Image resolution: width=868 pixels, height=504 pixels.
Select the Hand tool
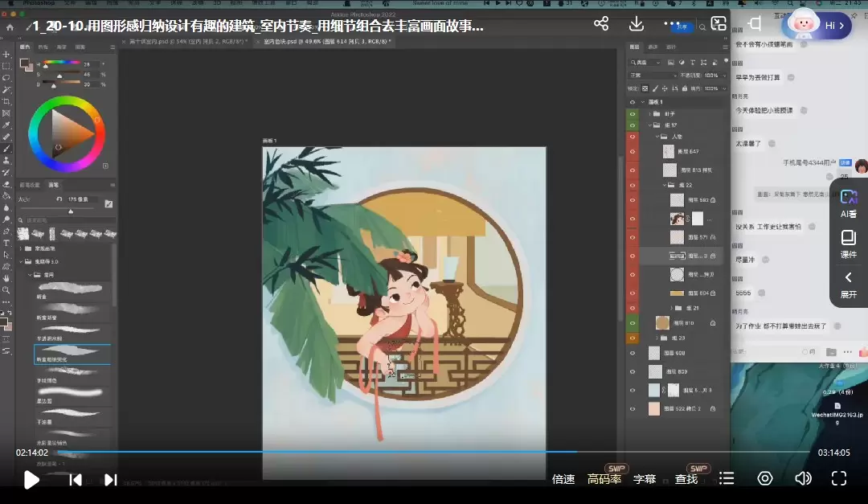(6, 278)
